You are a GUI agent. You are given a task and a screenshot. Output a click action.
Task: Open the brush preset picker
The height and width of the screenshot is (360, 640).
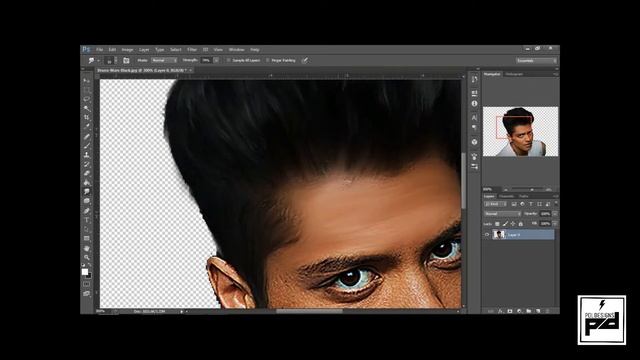click(110, 60)
